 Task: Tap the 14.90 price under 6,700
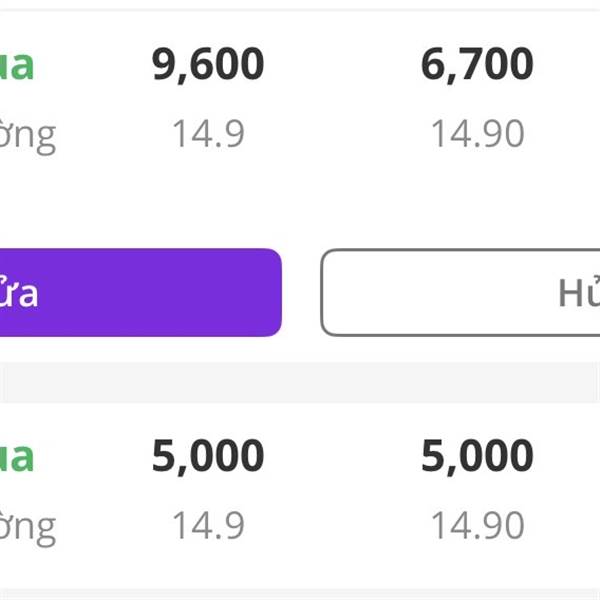477,133
